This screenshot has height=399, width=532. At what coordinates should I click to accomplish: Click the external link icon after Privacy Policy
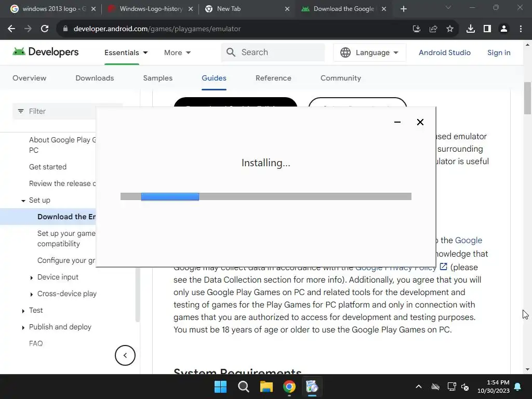[443, 267]
